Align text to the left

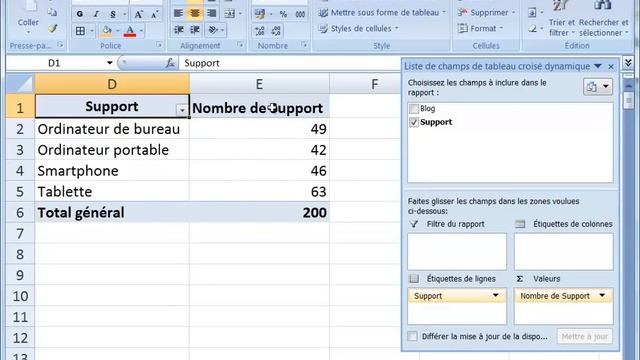[x=178, y=13]
